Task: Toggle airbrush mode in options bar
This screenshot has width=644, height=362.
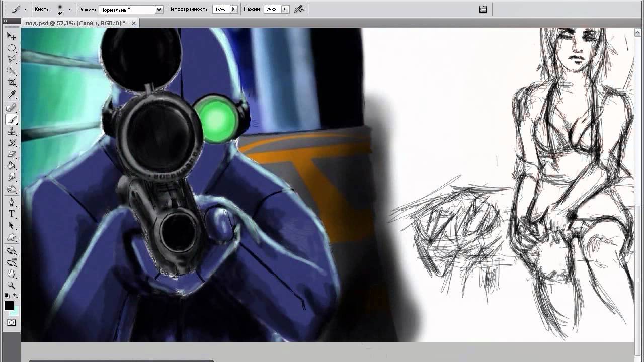Action: [299, 9]
